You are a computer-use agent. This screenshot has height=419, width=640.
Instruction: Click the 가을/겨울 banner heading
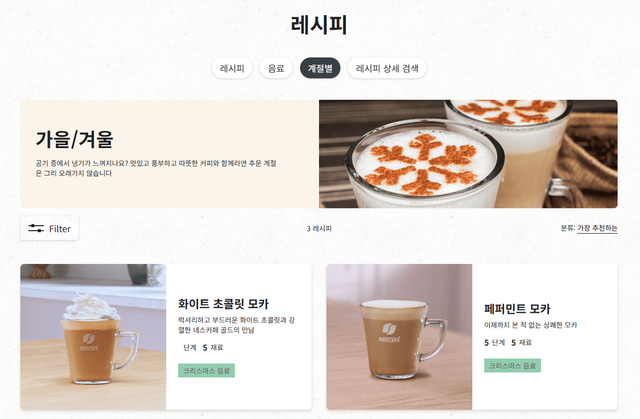pyautogui.click(x=74, y=140)
